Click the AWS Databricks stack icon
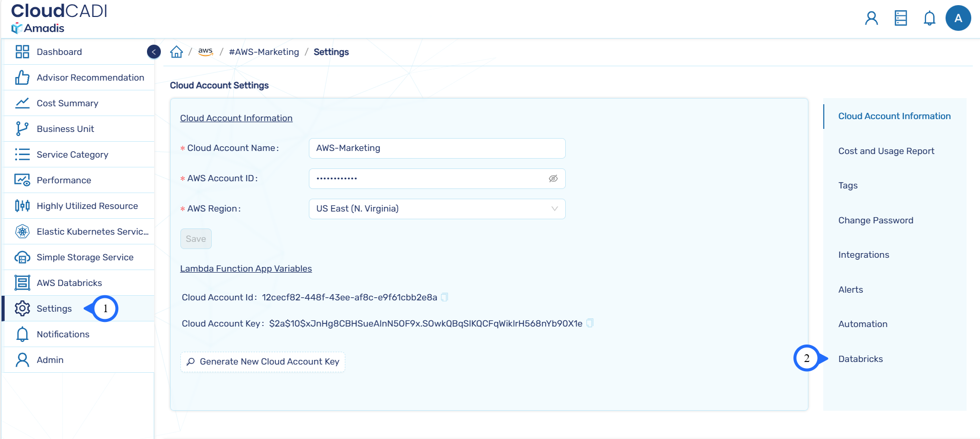Screen dimensions: 980x439 coord(22,283)
